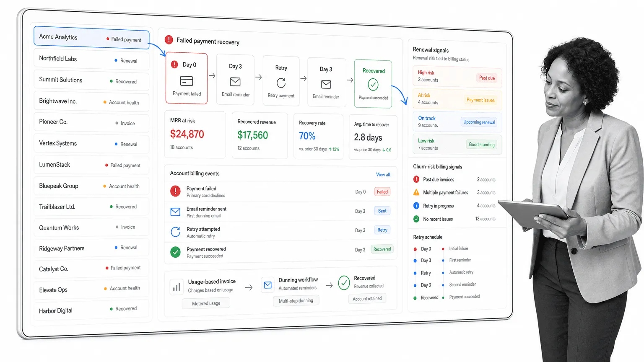Click blue envelope icon on Email reminder sent event
644x362 pixels.
[x=175, y=212]
